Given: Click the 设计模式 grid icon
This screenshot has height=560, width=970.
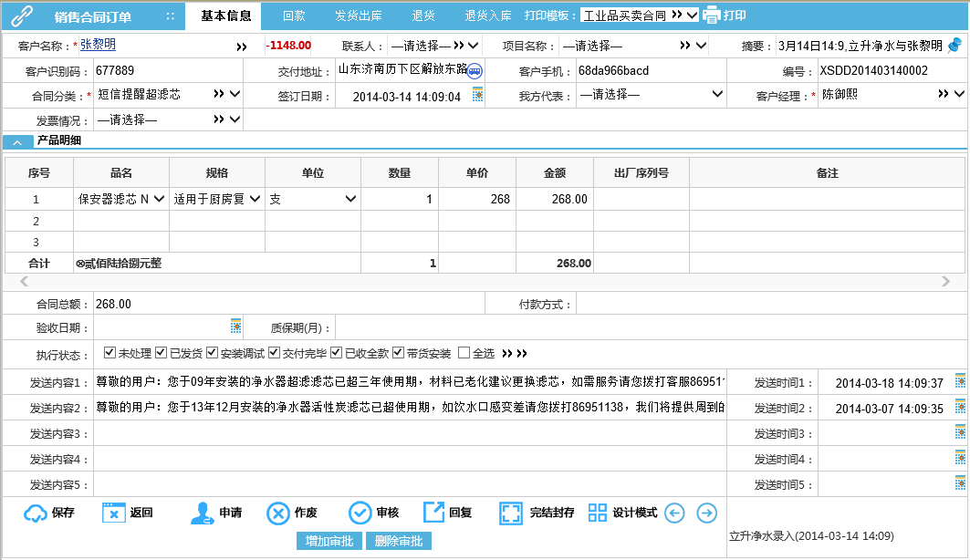Looking at the screenshot, I should pyautogui.click(x=598, y=513).
